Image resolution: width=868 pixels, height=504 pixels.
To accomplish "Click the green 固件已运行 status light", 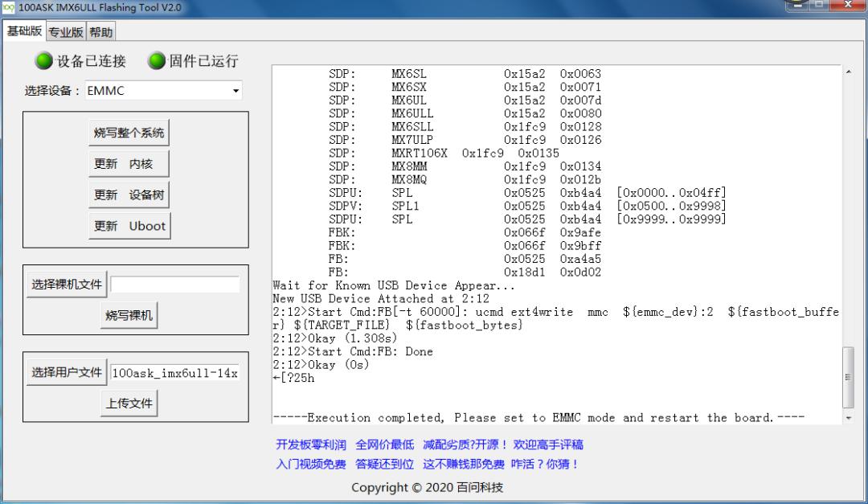I will tap(157, 61).
